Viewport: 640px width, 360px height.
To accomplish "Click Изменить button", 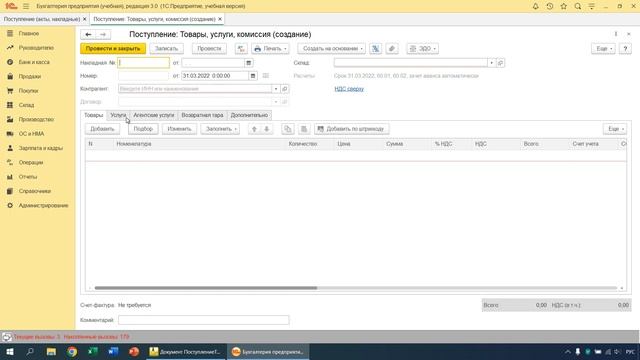I will point(179,129).
